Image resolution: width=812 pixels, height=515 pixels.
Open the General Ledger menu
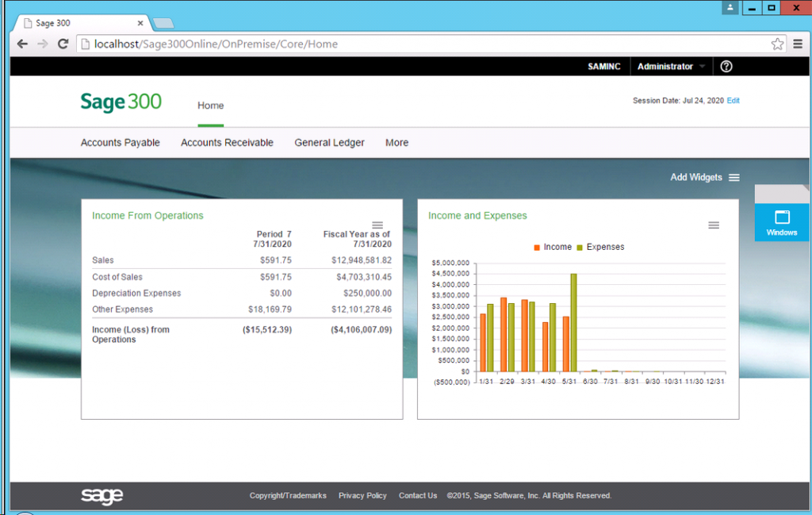[329, 143]
